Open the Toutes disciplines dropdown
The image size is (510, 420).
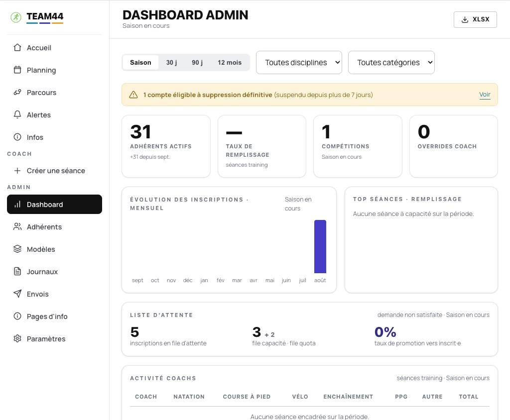(299, 62)
